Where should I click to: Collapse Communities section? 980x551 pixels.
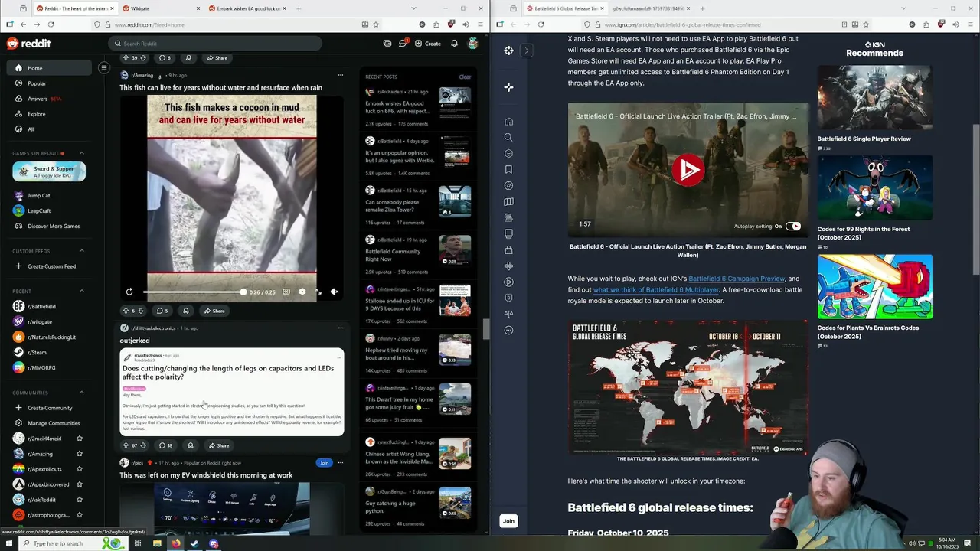82,393
